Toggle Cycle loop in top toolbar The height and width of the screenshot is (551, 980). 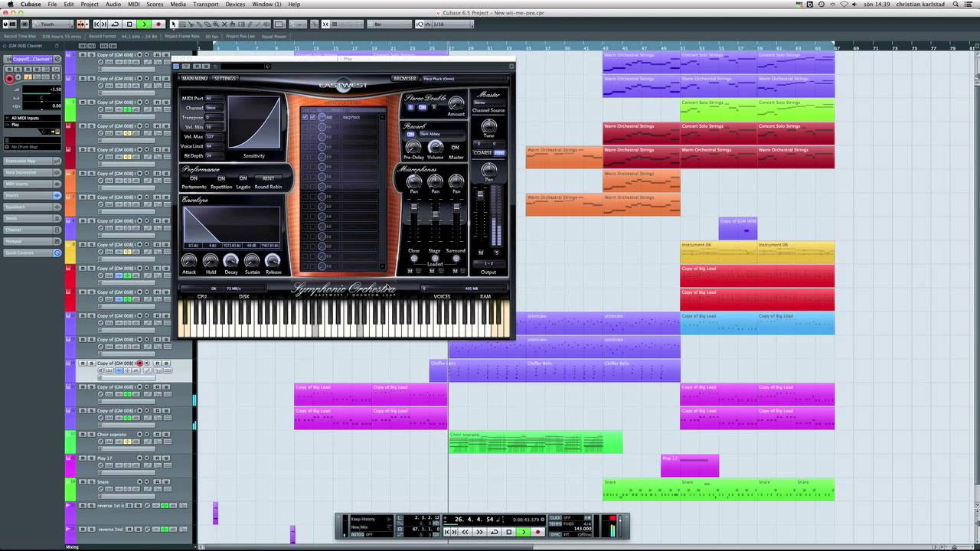[x=115, y=24]
